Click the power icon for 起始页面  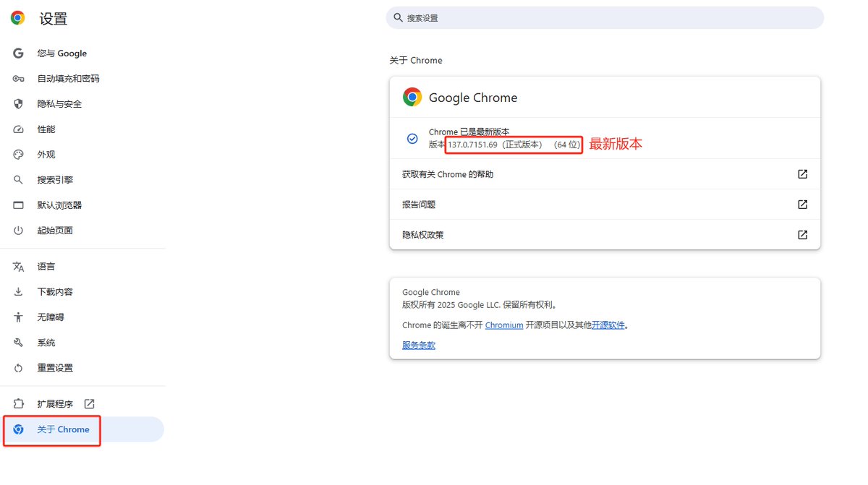(x=19, y=231)
